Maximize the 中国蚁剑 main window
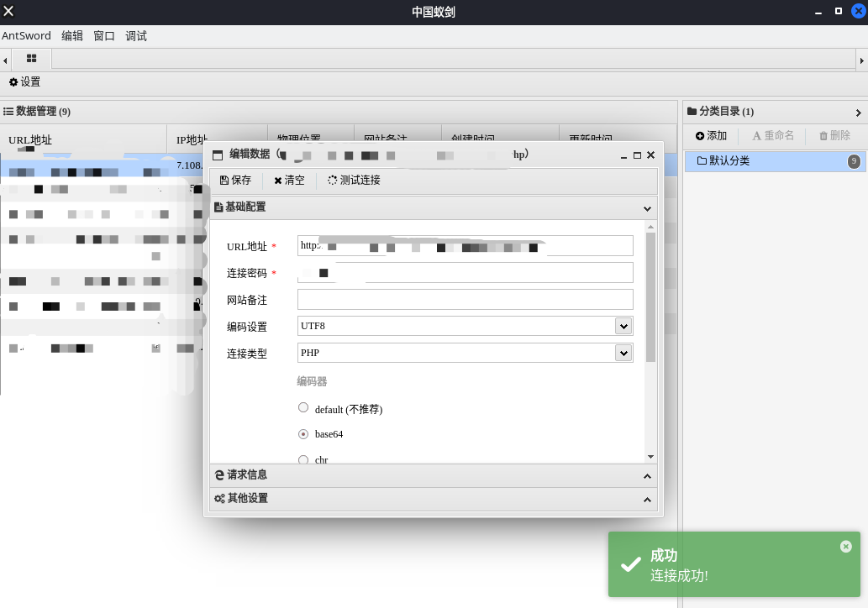868x608 pixels. 839,11
